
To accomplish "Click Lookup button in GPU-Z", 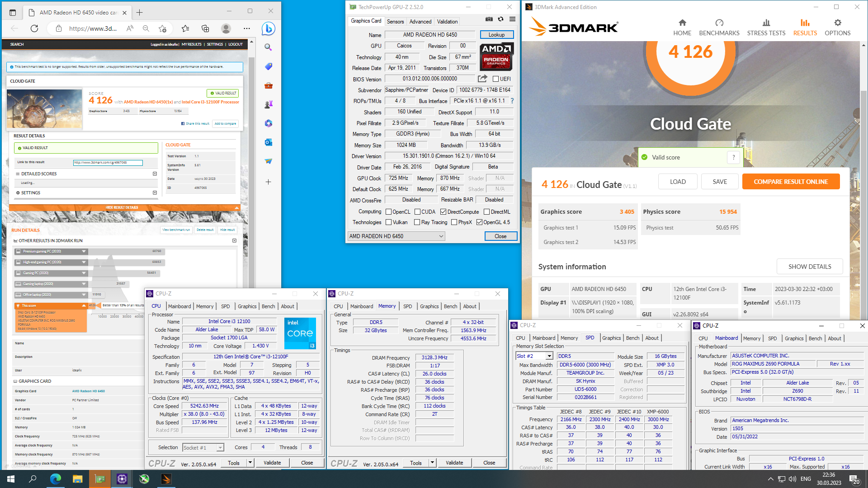I will click(496, 35).
